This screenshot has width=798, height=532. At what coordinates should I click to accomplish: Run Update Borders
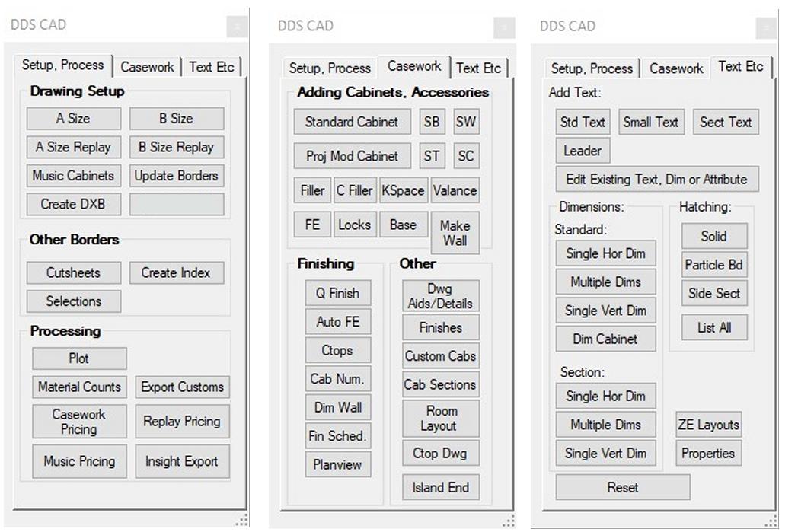pyautogui.click(x=177, y=176)
